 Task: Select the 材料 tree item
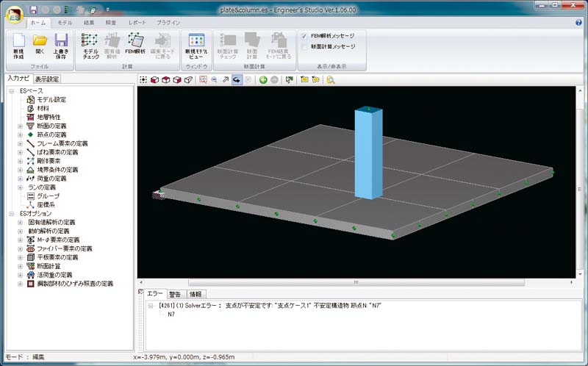(x=43, y=108)
